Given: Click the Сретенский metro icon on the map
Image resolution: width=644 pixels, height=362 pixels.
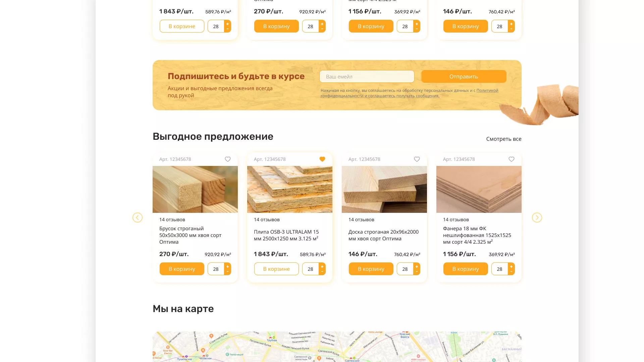Looking at the screenshot, I should 351,358.
